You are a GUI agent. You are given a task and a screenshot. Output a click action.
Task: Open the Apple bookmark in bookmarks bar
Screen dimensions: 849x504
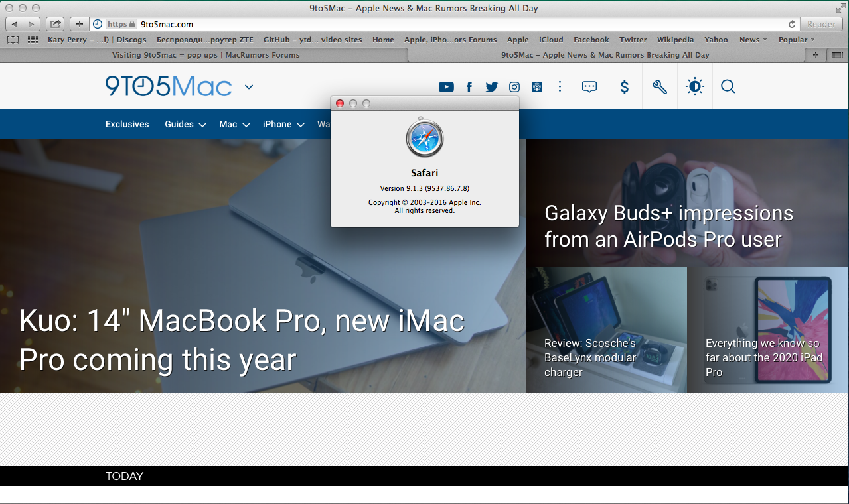coord(518,40)
